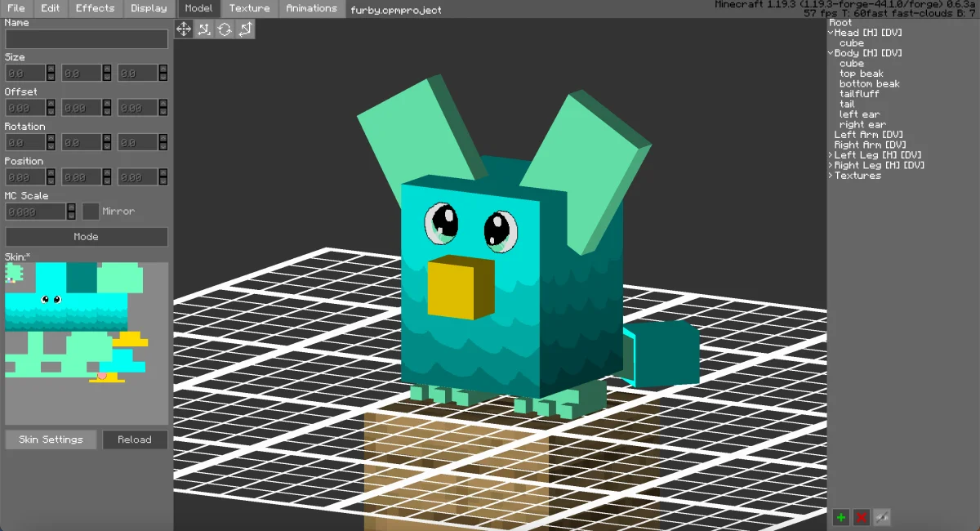Click the first Size value field
Viewport: 980px width, 531px height.
tap(25, 74)
